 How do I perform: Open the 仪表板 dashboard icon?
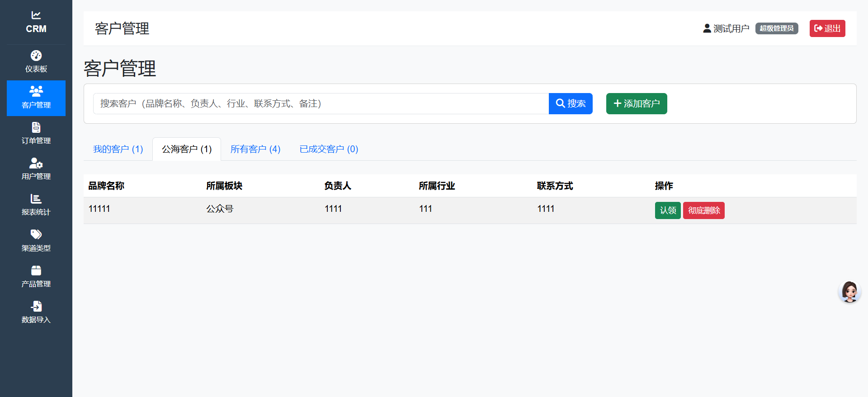[x=36, y=56]
